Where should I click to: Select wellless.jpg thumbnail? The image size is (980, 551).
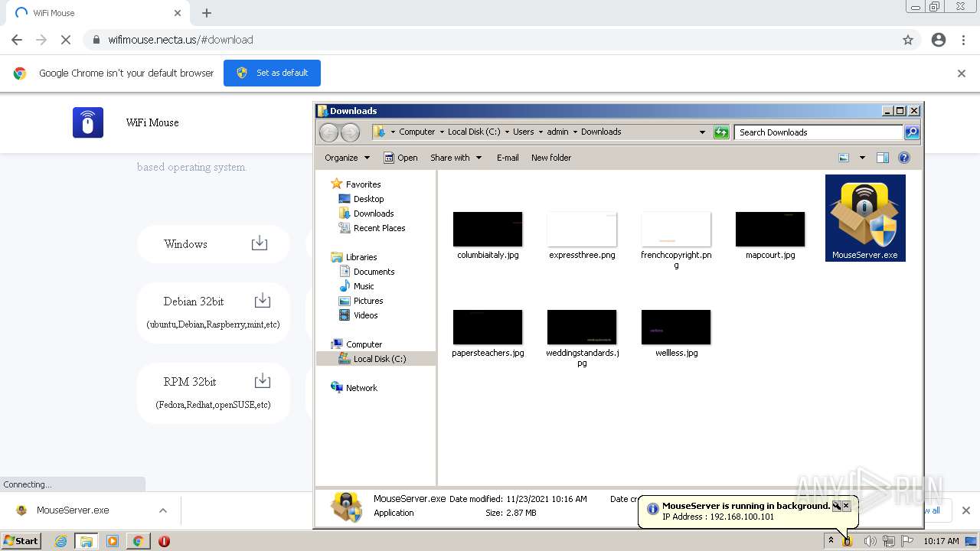coord(676,328)
